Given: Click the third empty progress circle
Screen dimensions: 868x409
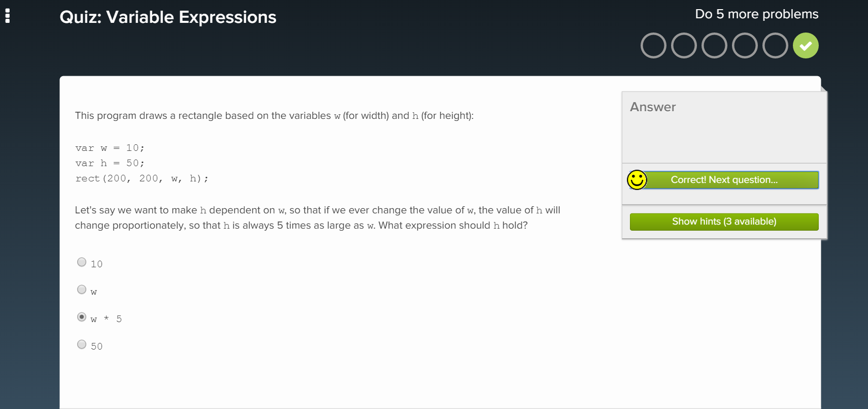Looking at the screenshot, I should click(714, 46).
